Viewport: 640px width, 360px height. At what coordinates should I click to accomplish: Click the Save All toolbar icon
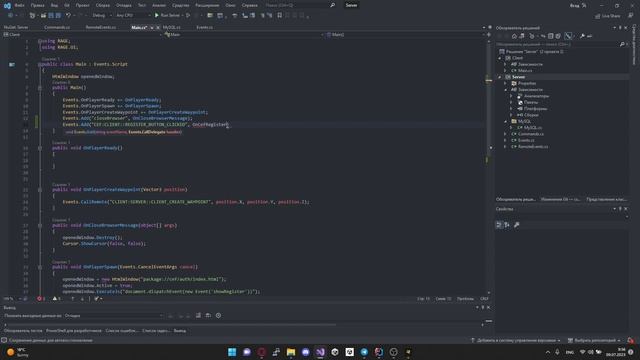58,16
